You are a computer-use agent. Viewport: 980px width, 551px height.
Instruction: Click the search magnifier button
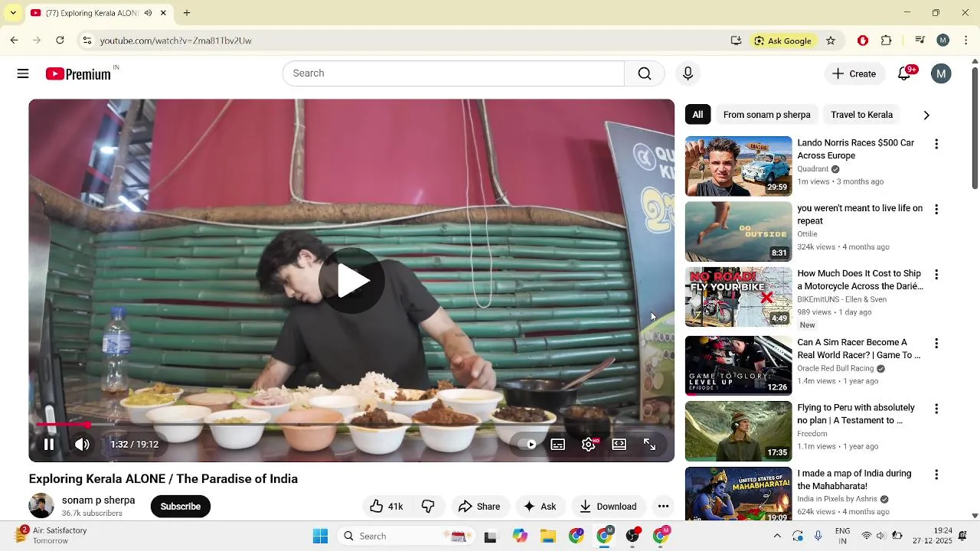(645, 73)
